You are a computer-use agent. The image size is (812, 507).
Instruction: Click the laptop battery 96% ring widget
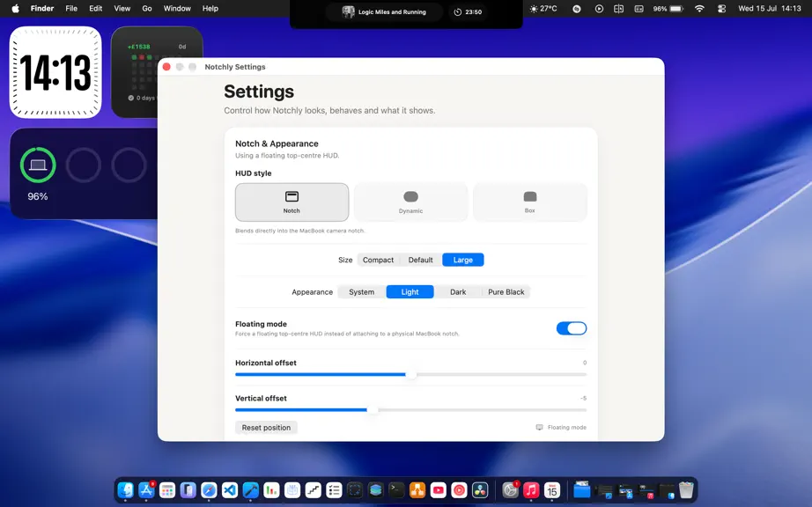[x=38, y=165]
